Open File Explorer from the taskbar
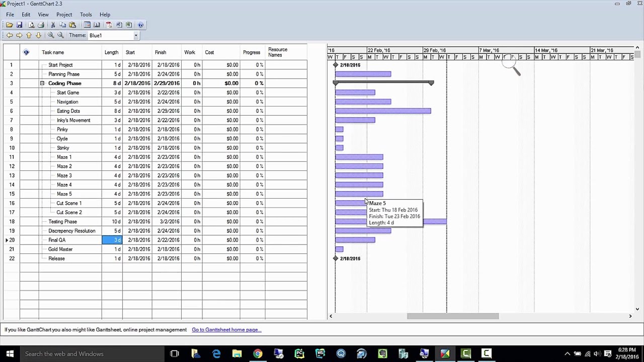644x362 pixels. (x=237, y=354)
